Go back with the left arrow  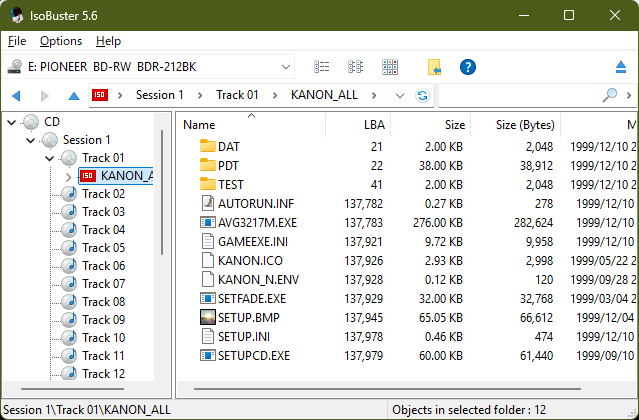click(x=16, y=96)
